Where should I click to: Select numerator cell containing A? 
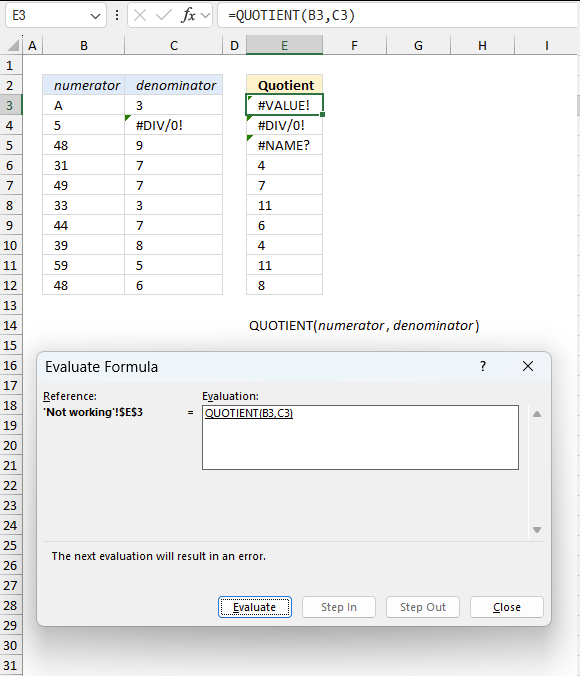84,105
